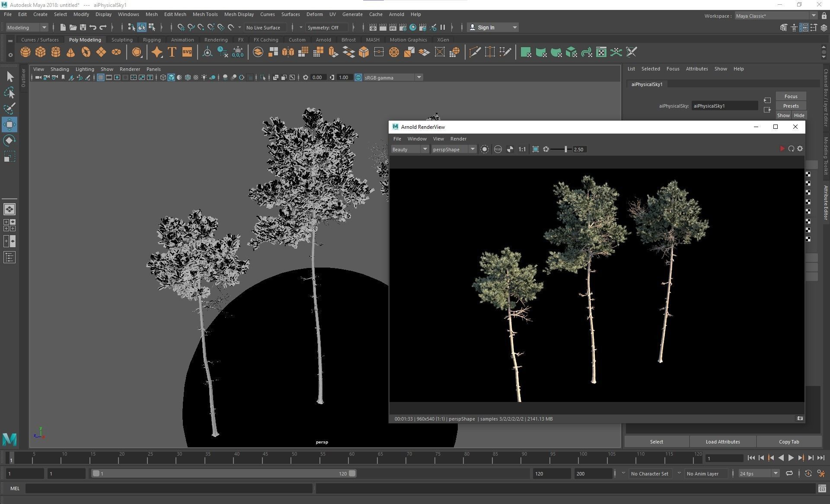Switch to the Sculpting shelf tab
830x504 pixels.
(122, 39)
